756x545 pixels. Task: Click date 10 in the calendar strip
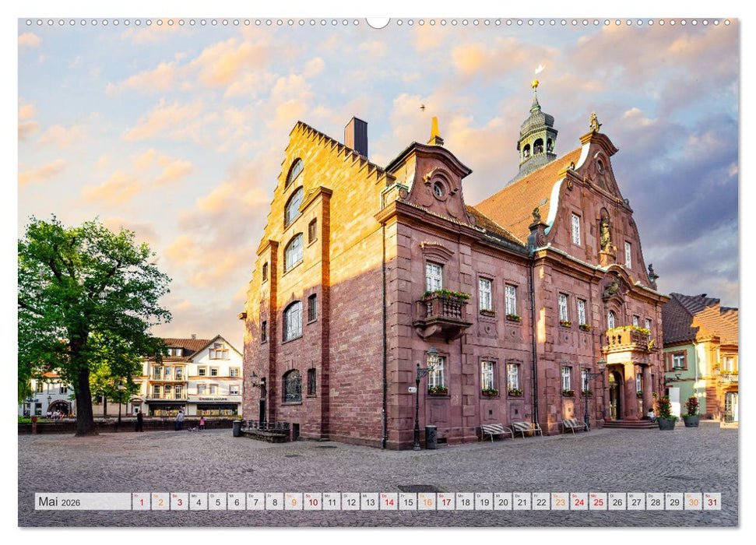point(312,502)
